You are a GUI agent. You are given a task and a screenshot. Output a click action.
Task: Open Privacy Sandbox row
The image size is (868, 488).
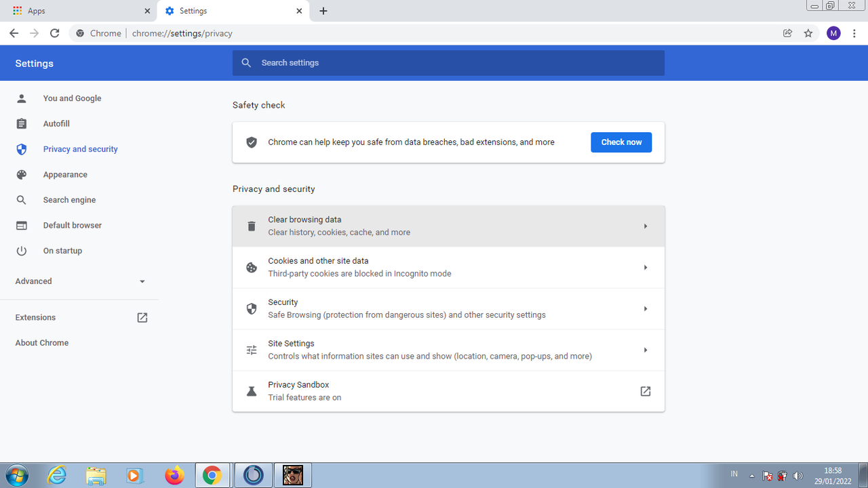448,391
